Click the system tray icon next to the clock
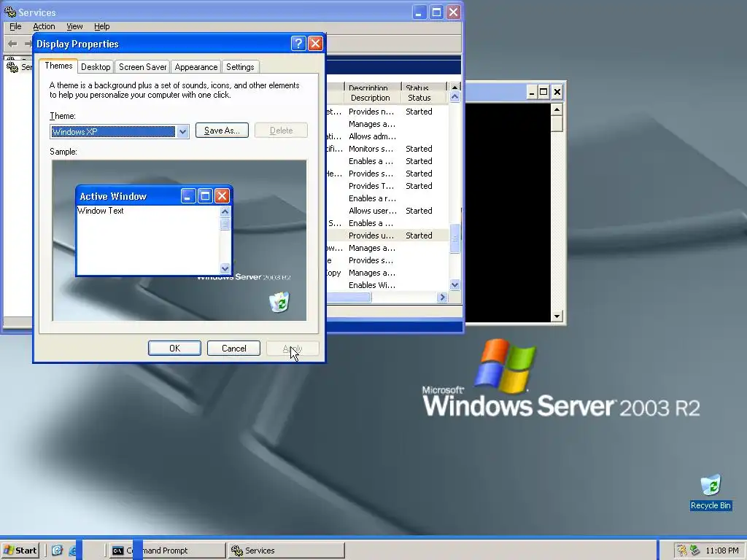 click(x=695, y=551)
